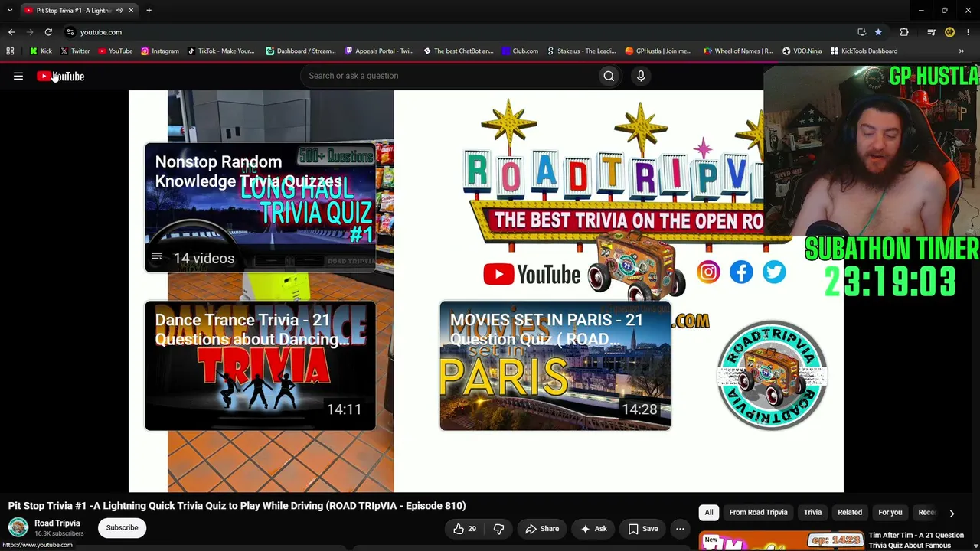
Task: Click the search magnifier button
Action: pyautogui.click(x=609, y=76)
